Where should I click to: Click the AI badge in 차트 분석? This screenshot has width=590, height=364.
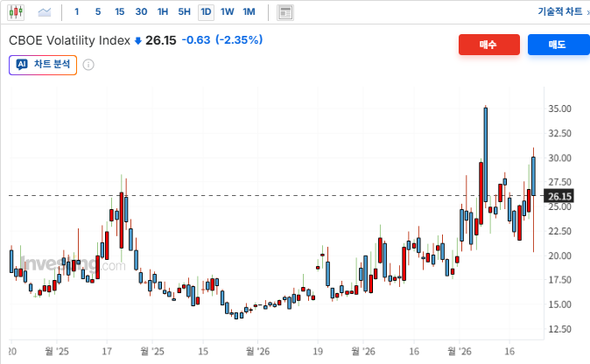(22, 65)
